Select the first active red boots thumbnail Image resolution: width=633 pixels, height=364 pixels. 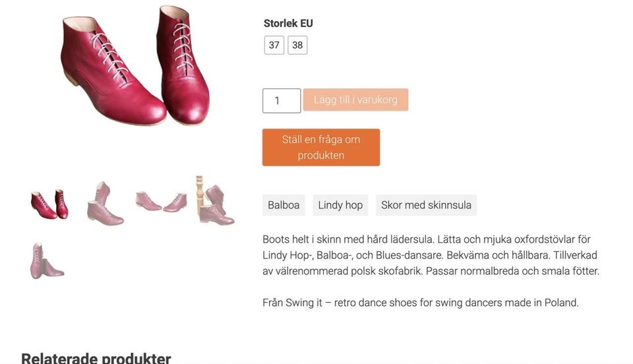pos(49,204)
